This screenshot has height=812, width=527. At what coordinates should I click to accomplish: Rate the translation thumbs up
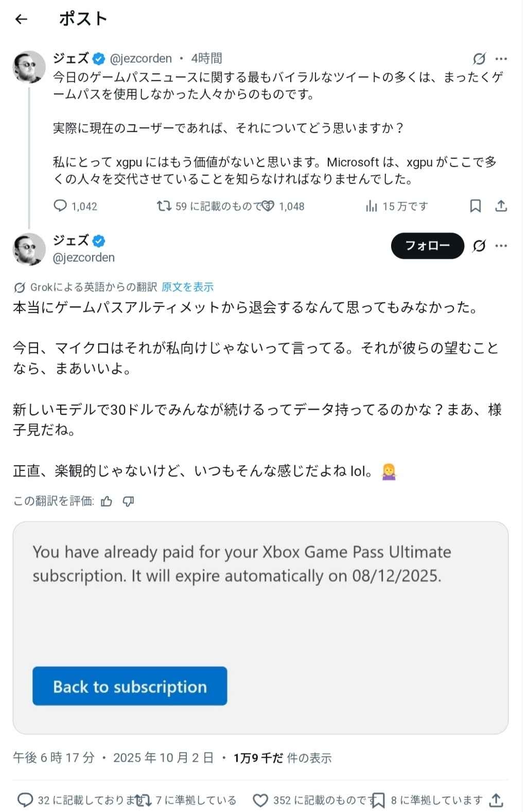107,501
